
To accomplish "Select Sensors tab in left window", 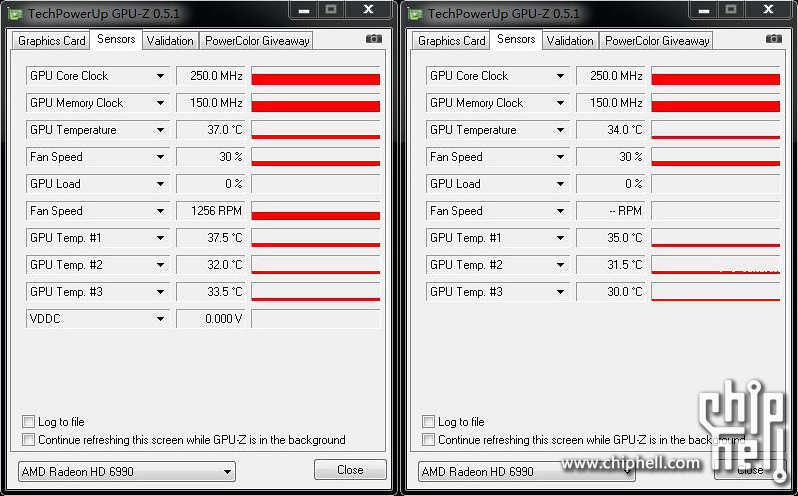I will coord(116,39).
